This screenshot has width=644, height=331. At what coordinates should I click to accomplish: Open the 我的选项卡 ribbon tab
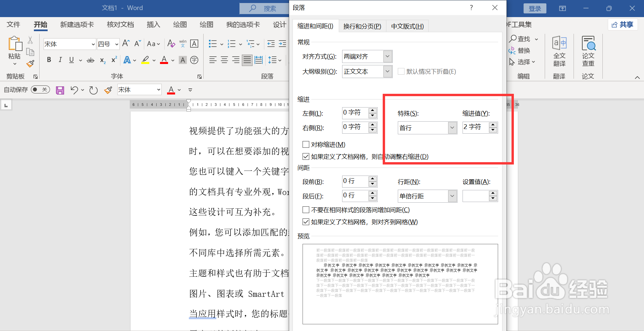[x=243, y=24]
